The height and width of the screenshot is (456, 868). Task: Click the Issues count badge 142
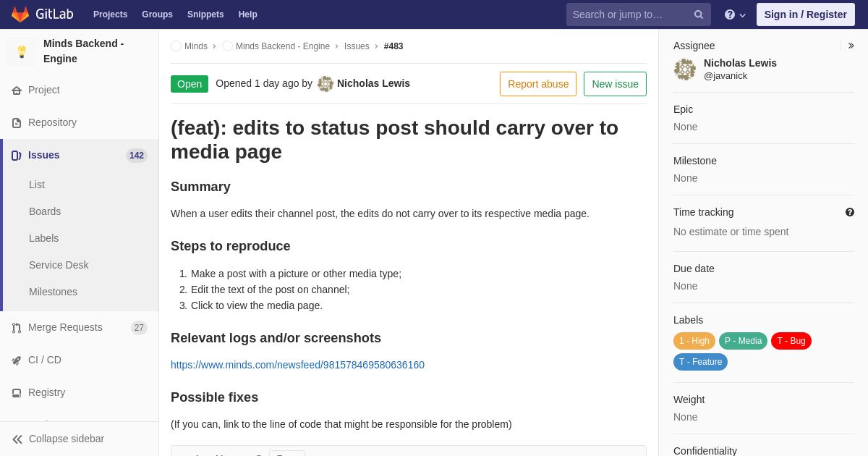[137, 156]
